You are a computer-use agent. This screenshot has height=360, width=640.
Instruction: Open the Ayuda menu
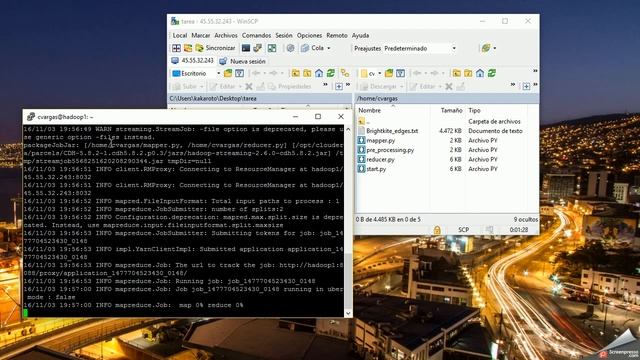(x=360, y=36)
